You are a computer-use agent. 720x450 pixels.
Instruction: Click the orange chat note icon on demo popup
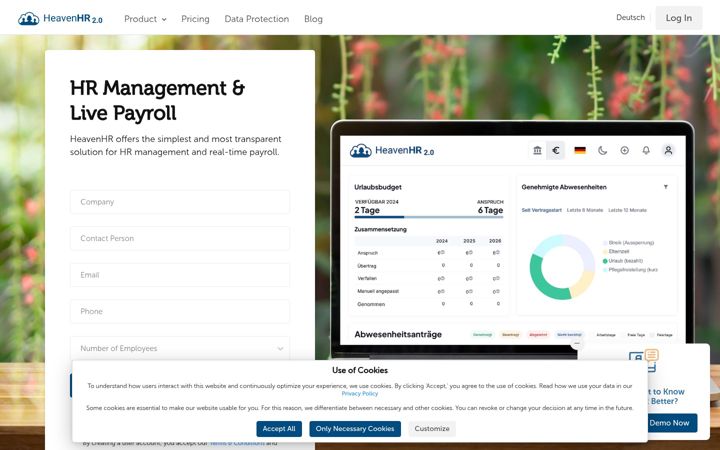click(x=652, y=355)
